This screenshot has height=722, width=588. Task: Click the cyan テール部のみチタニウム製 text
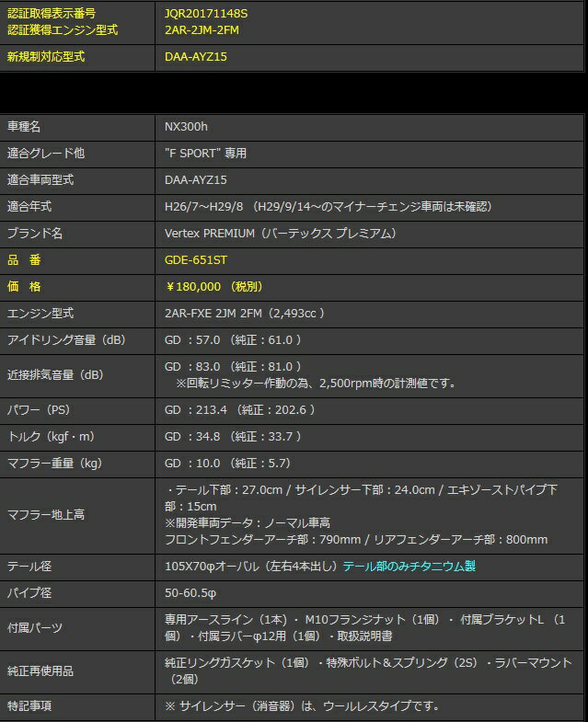coord(409,567)
